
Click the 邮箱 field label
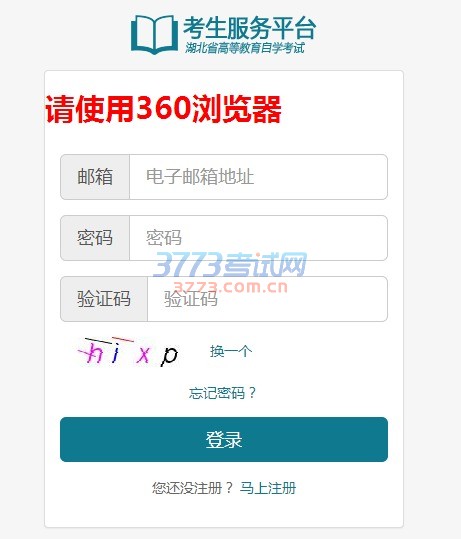point(95,177)
